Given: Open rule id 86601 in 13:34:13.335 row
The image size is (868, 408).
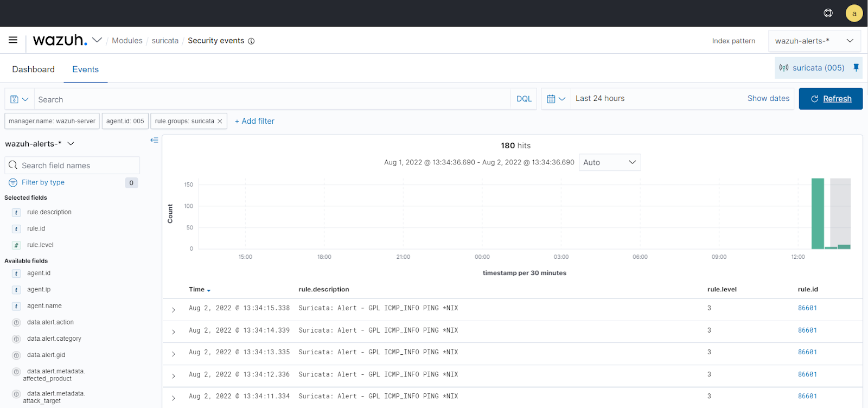Looking at the screenshot, I should (807, 352).
